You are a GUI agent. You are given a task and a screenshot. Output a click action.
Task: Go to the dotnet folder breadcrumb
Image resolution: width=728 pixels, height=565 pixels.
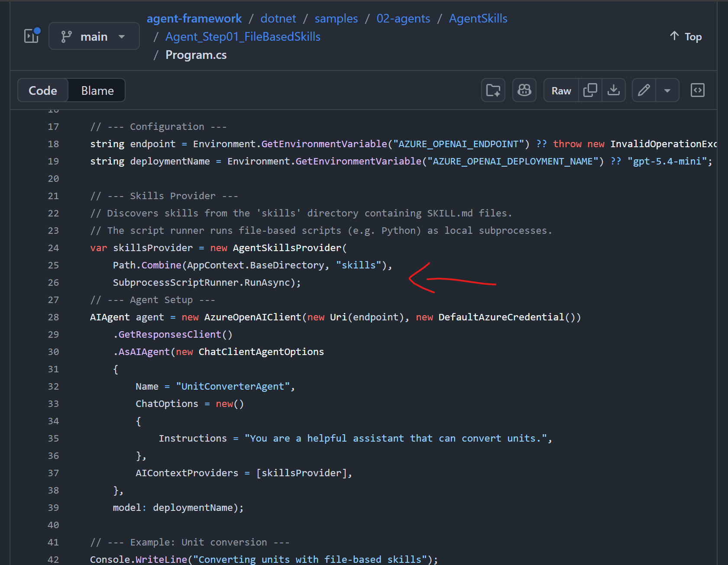tap(278, 19)
